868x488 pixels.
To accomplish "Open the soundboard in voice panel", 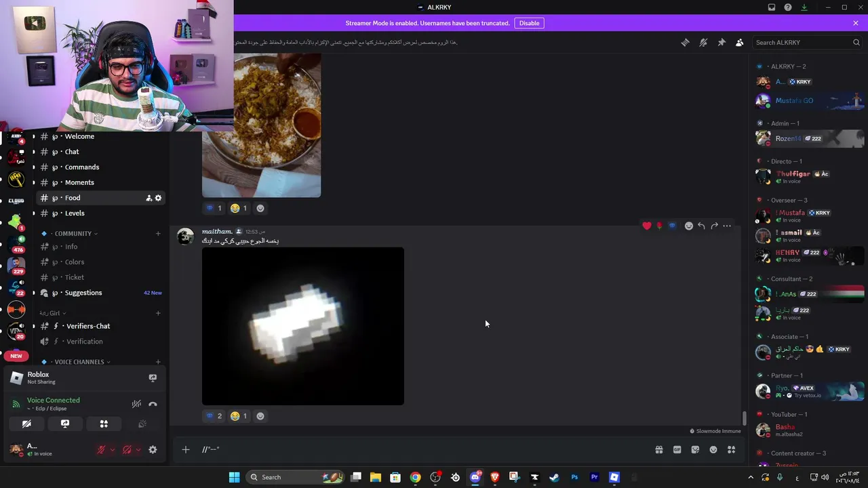I will (x=142, y=424).
